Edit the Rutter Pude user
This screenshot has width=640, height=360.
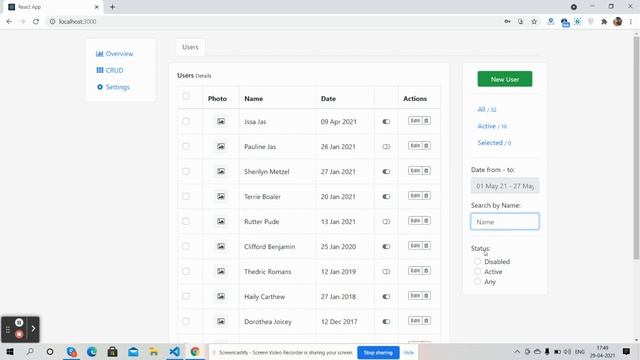tap(415, 221)
